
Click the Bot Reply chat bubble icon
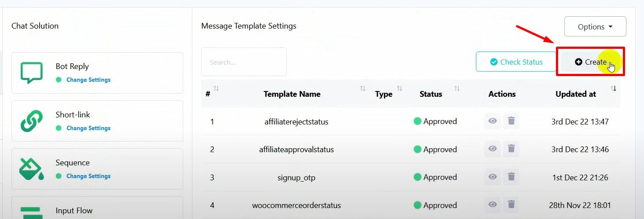[31, 73]
